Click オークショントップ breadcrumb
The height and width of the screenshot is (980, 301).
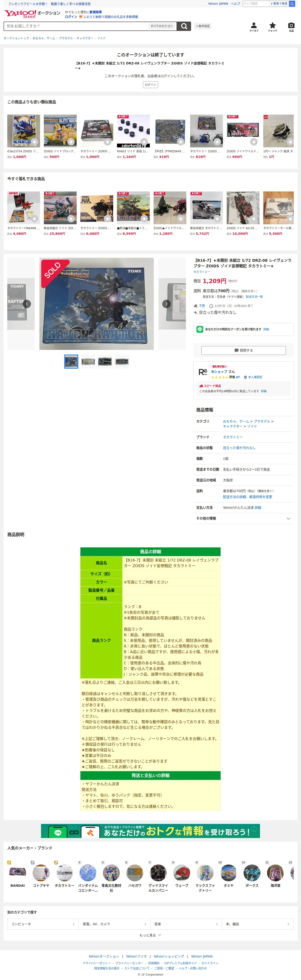tap(16, 38)
